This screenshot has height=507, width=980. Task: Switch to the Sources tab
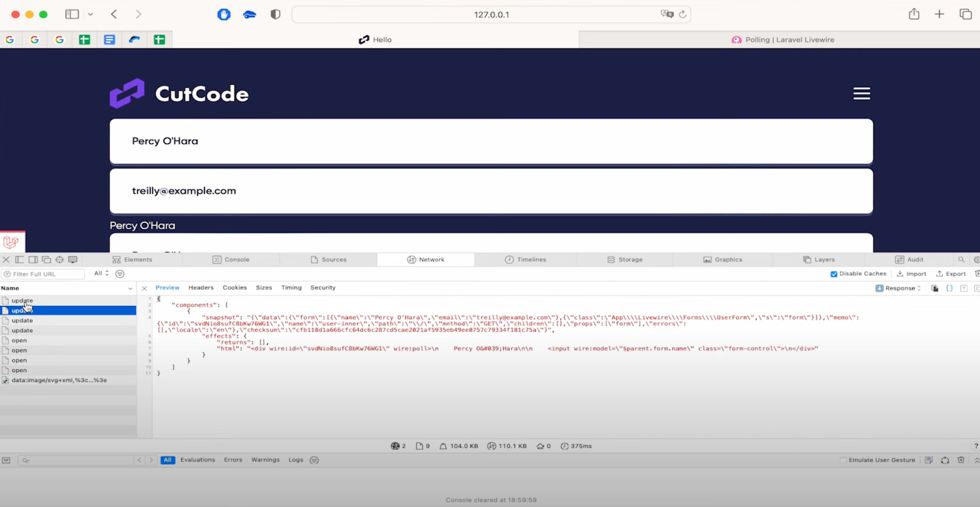328,260
